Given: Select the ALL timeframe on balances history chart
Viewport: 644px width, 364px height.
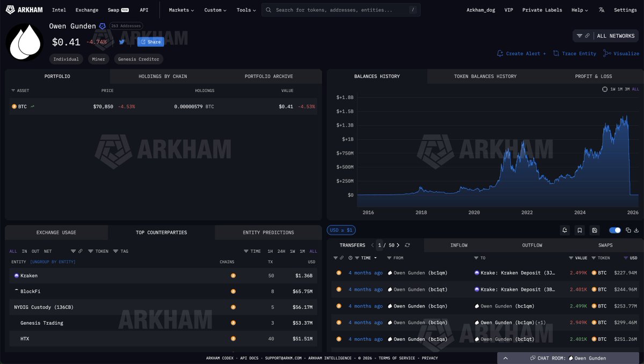Looking at the screenshot, I should 635,89.
